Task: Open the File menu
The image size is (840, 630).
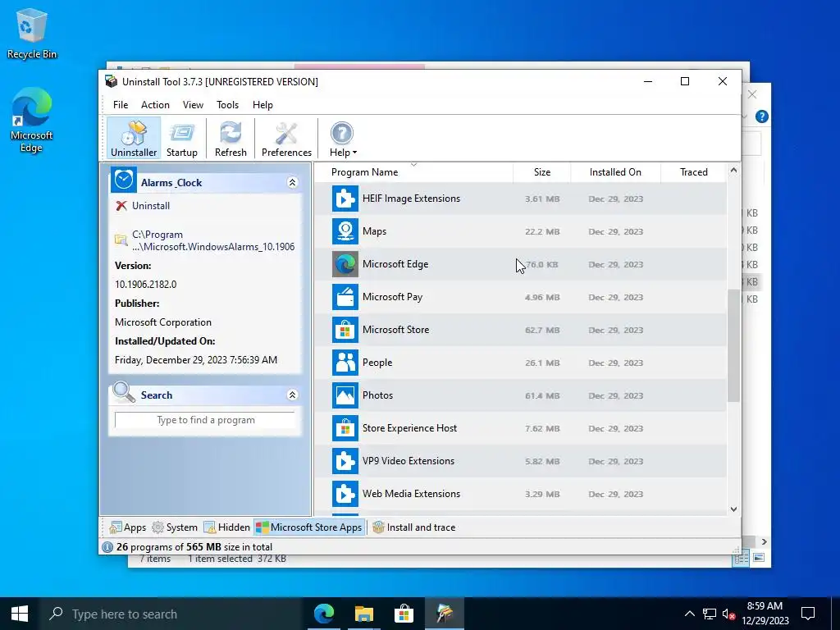Action: click(x=121, y=105)
